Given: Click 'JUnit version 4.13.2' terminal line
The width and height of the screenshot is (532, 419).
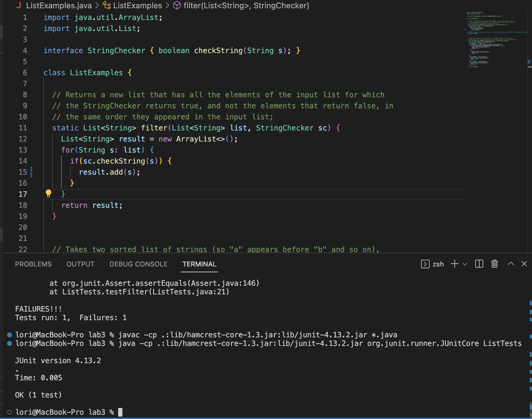Looking at the screenshot, I should [x=58, y=360].
